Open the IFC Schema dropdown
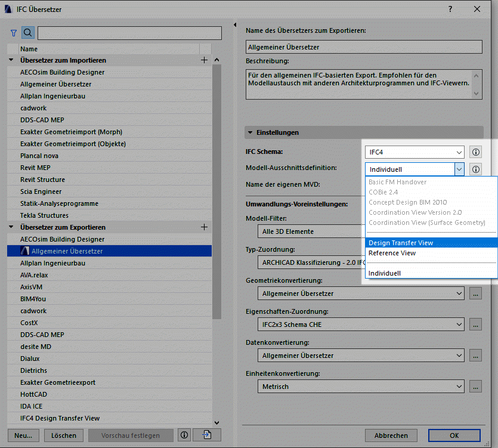This screenshot has width=498, height=448. pyautogui.click(x=415, y=152)
